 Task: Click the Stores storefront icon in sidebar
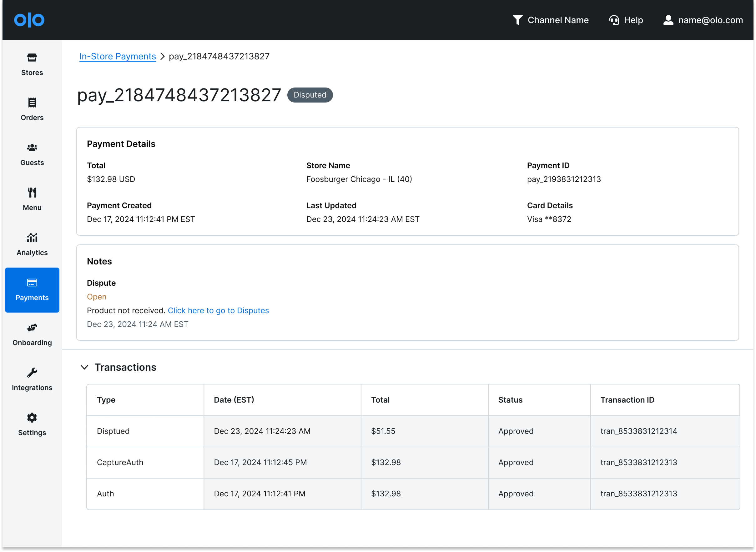(32, 58)
